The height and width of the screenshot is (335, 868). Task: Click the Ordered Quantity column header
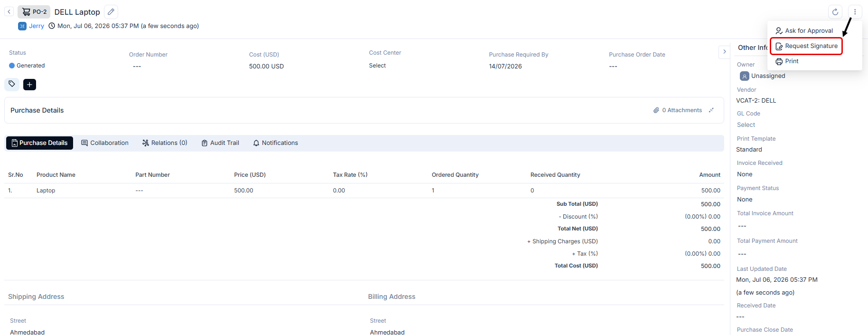click(455, 175)
